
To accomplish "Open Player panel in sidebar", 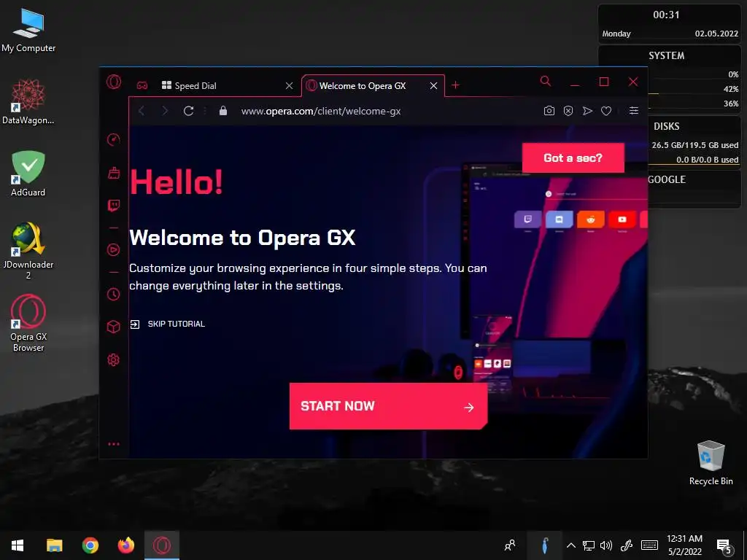I will coord(113,250).
